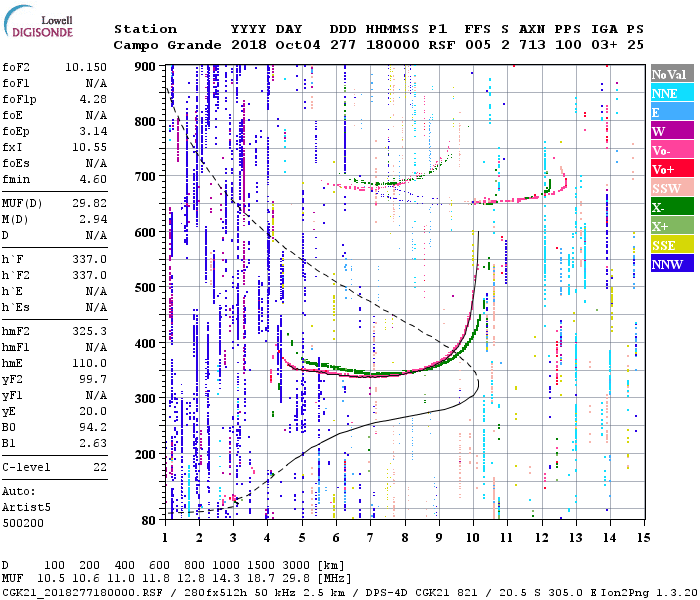Select the NNW legend swatch
The height and width of the screenshot is (600, 700).
tap(672, 263)
